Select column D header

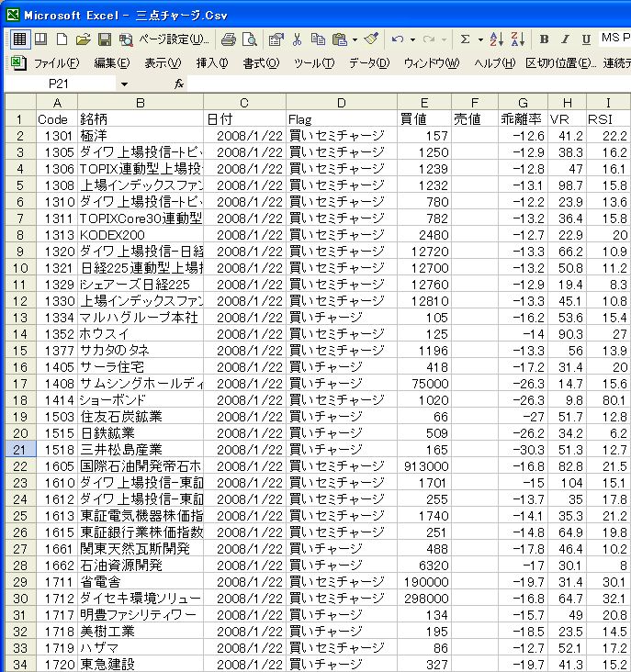[341, 102]
